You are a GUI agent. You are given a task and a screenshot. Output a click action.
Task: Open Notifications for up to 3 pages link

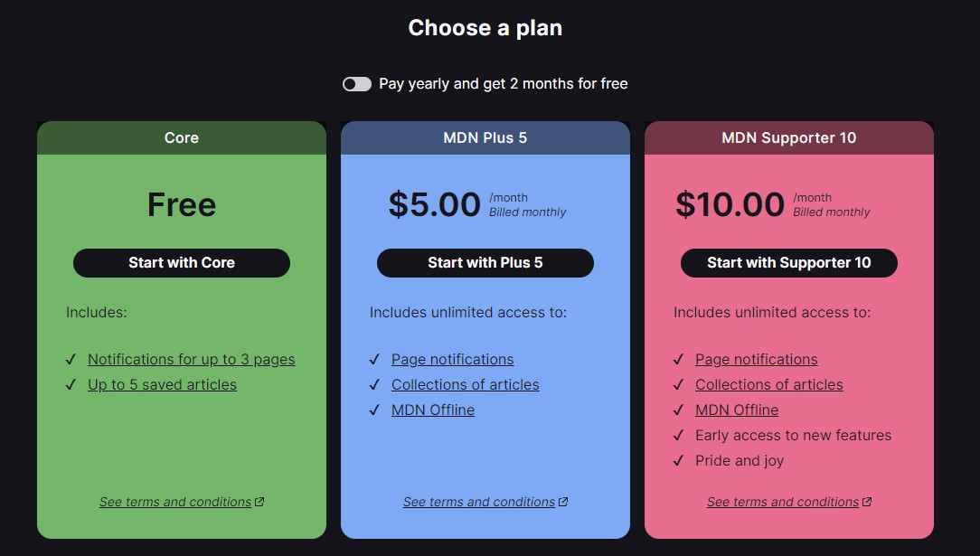pyautogui.click(x=191, y=360)
